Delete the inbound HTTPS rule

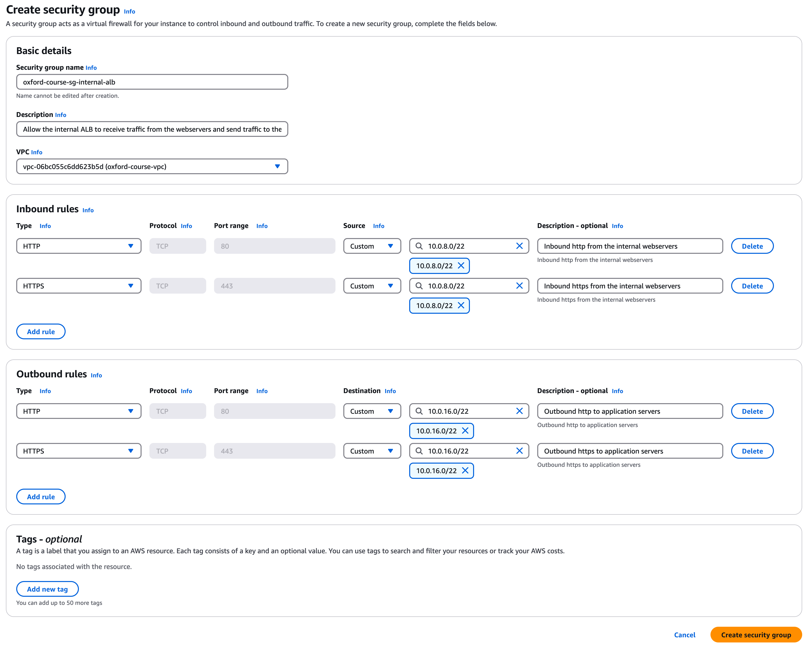tap(752, 286)
